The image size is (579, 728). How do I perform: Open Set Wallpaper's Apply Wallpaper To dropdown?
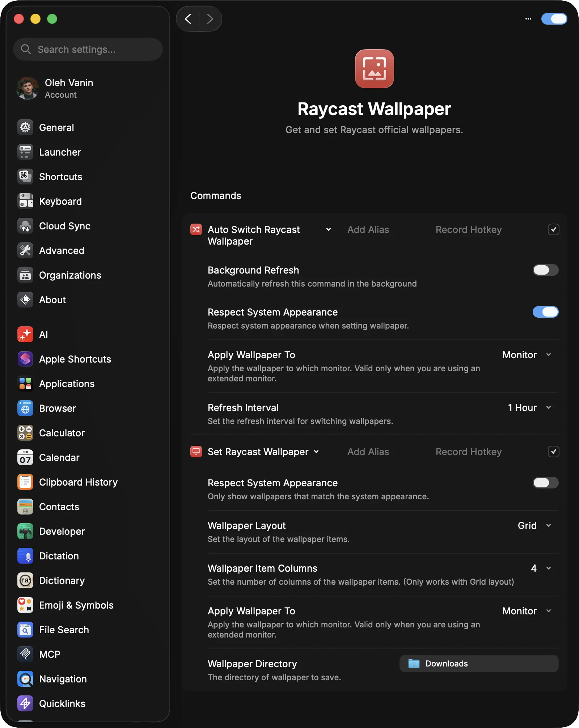click(527, 611)
